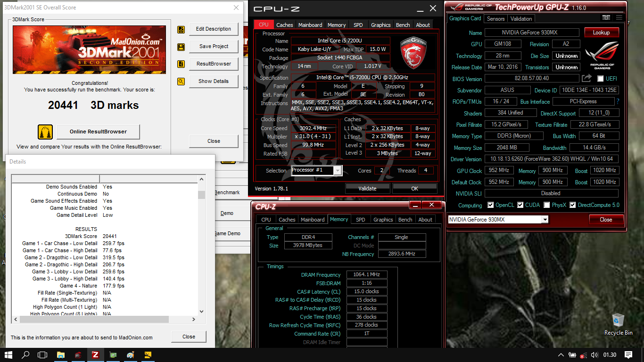Click the Republic of Gamers logo in GPU-Z
Image resolution: width=644 pixels, height=362 pixels.
[x=602, y=56]
